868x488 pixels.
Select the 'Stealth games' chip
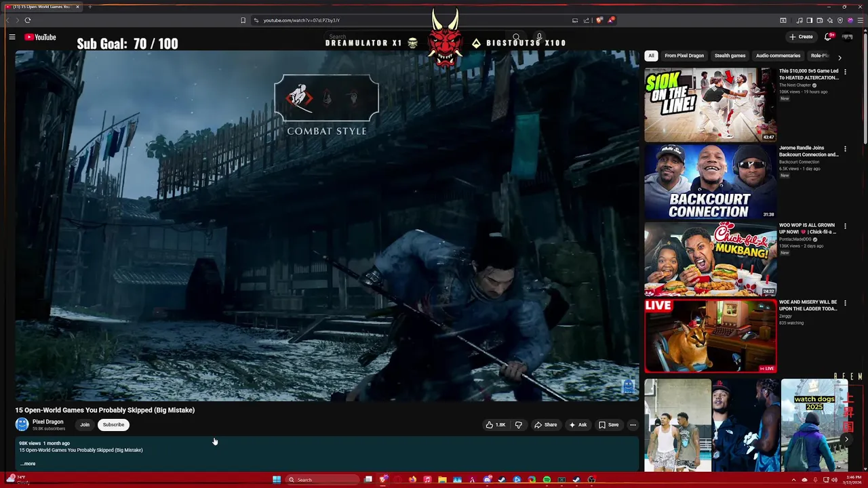pos(730,56)
